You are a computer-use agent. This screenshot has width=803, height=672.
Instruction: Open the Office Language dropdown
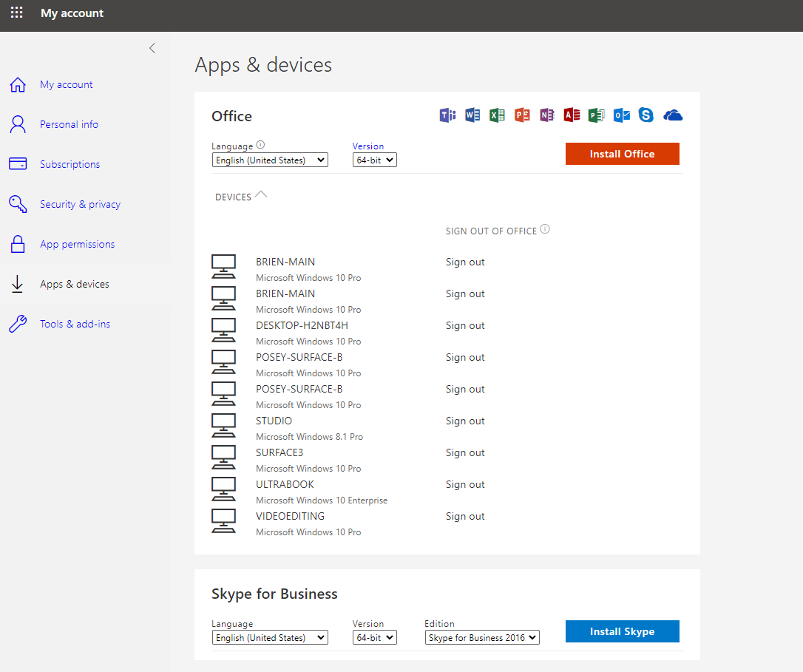[270, 160]
